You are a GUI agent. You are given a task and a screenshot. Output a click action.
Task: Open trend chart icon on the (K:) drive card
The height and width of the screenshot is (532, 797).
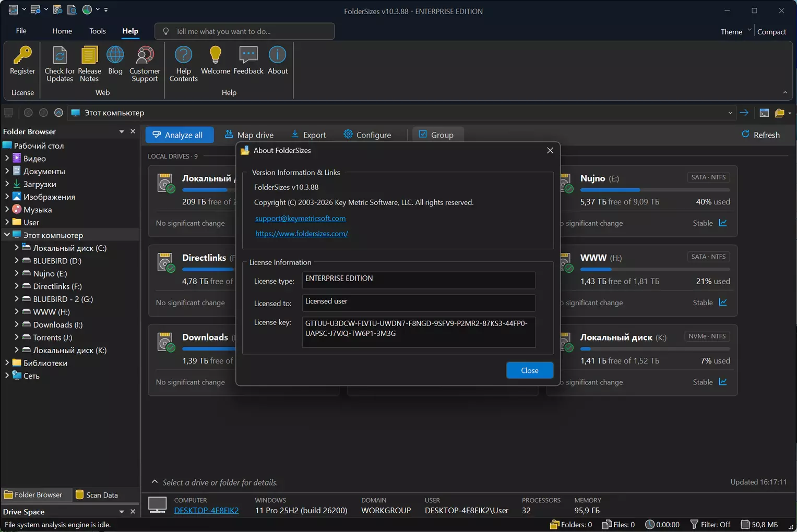pyautogui.click(x=723, y=382)
